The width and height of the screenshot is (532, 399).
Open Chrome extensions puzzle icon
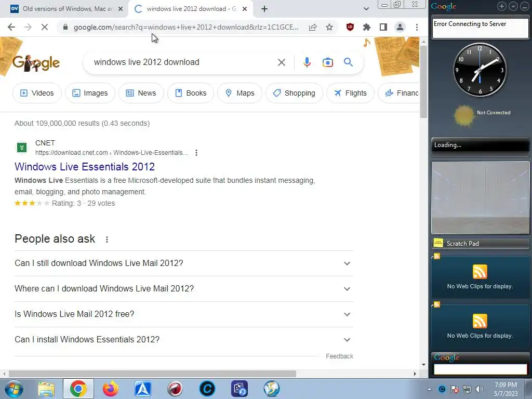(367, 27)
